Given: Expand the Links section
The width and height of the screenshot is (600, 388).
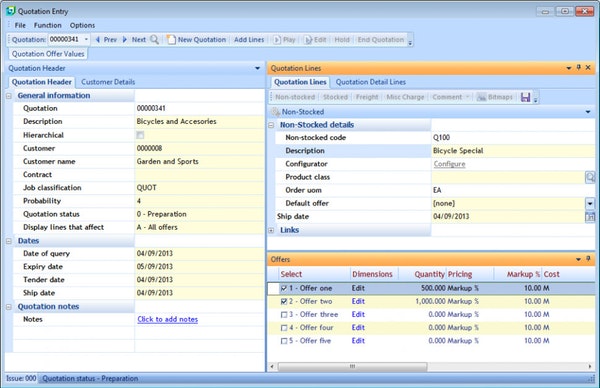Looking at the screenshot, I should (x=271, y=230).
